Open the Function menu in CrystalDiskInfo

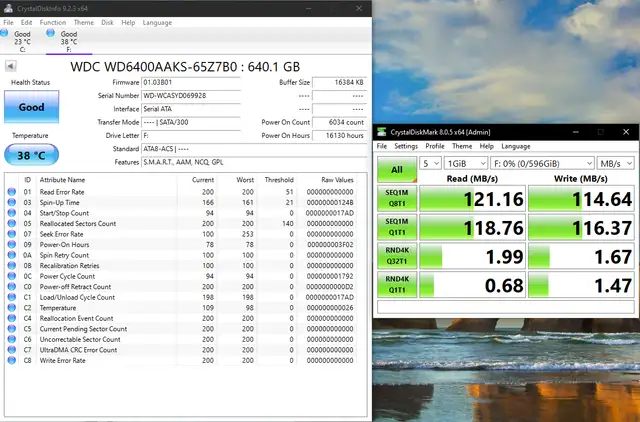coord(53,21)
